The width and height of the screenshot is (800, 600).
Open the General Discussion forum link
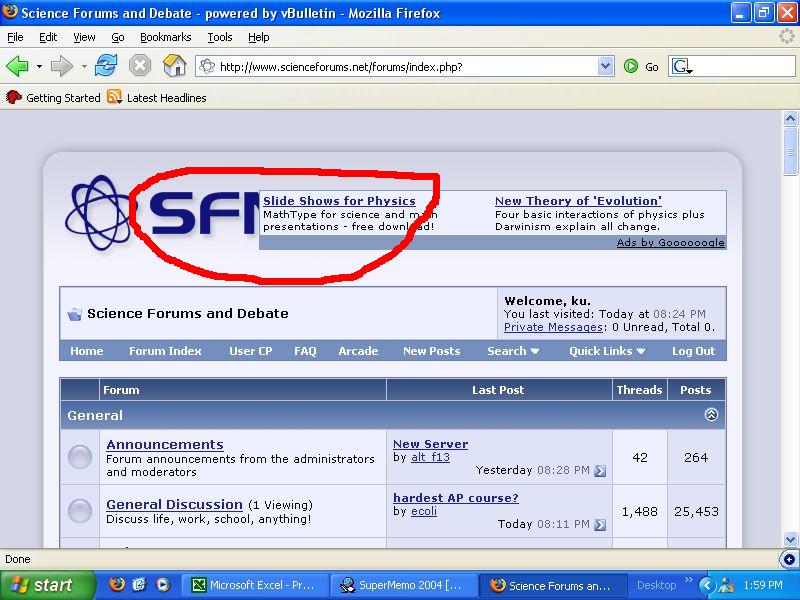(x=174, y=505)
